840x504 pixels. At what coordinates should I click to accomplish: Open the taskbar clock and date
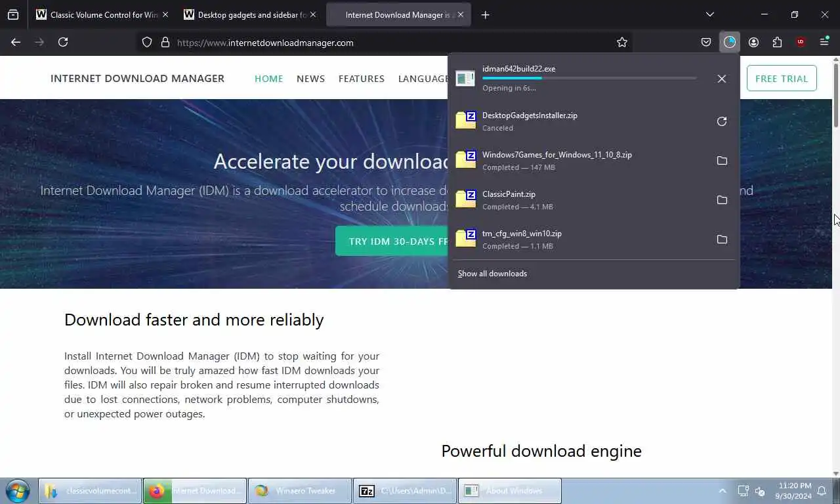[x=792, y=491]
